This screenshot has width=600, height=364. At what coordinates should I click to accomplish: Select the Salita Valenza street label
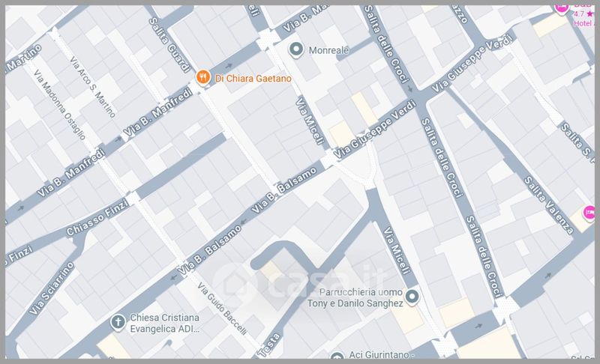549,205
